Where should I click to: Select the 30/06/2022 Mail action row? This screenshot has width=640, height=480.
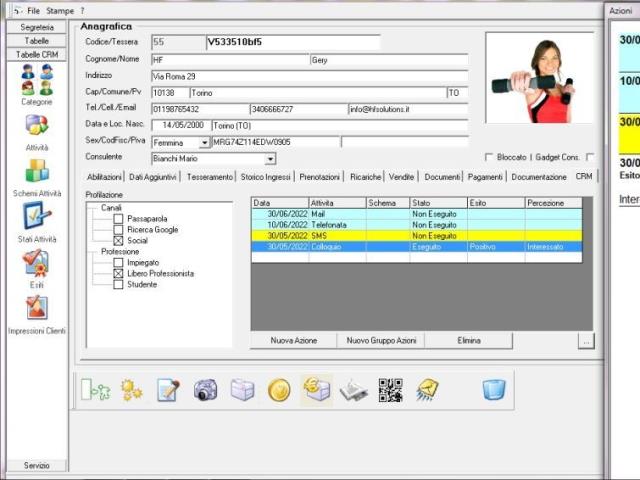click(417, 214)
